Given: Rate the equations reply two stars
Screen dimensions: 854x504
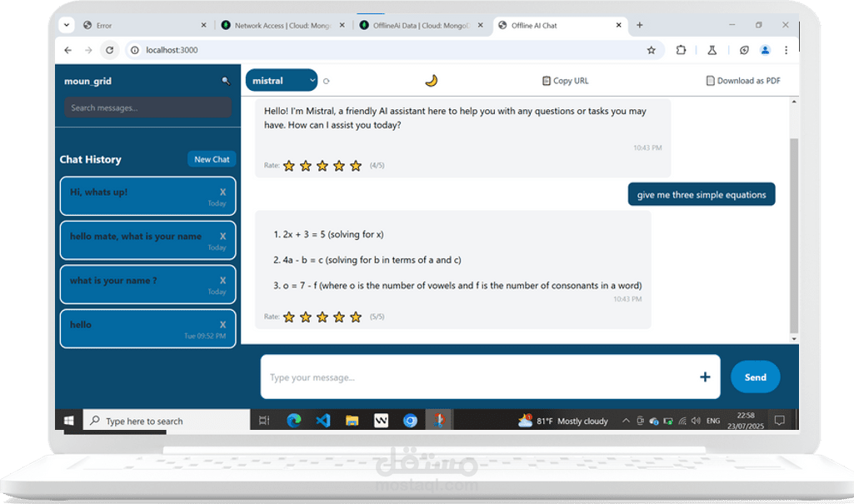Looking at the screenshot, I should (x=306, y=317).
